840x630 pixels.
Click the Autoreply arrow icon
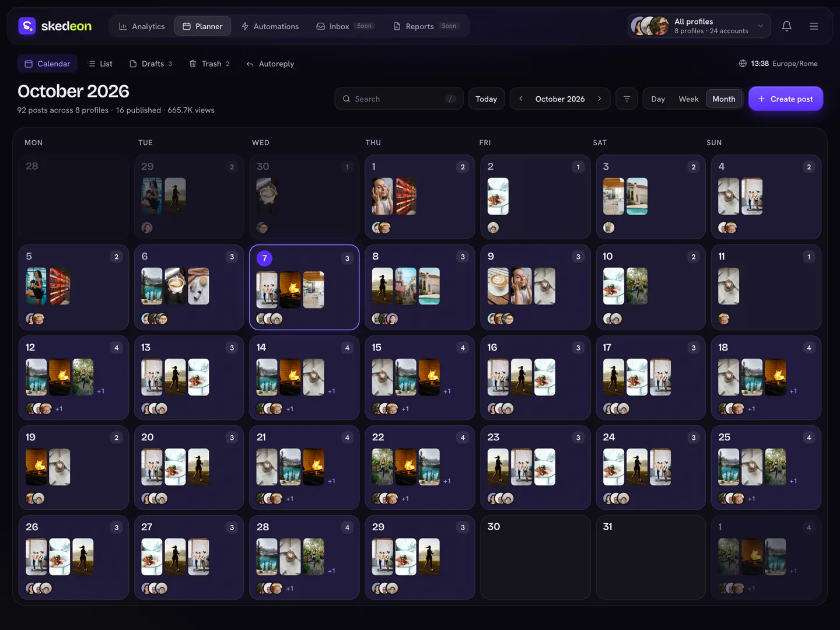point(250,64)
